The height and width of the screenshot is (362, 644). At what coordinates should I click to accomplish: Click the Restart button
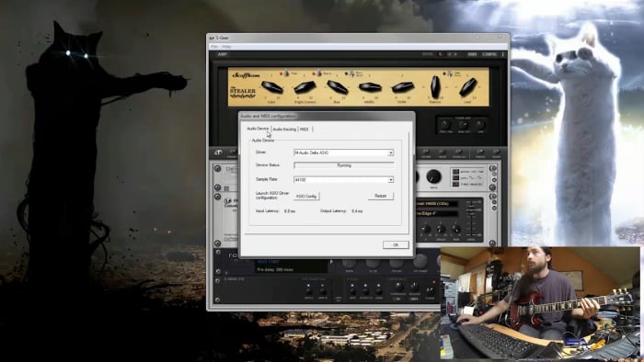click(380, 196)
